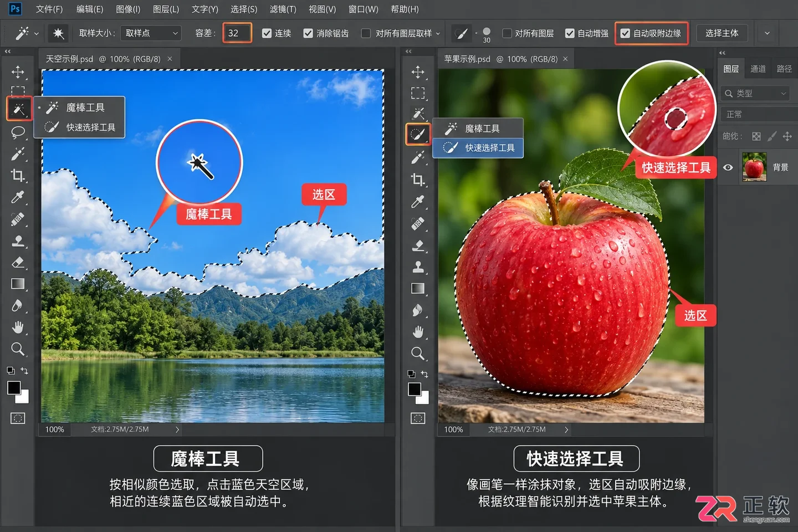Click the lock position icon in the Layers panel
This screenshot has height=532, width=798.
pos(787,136)
